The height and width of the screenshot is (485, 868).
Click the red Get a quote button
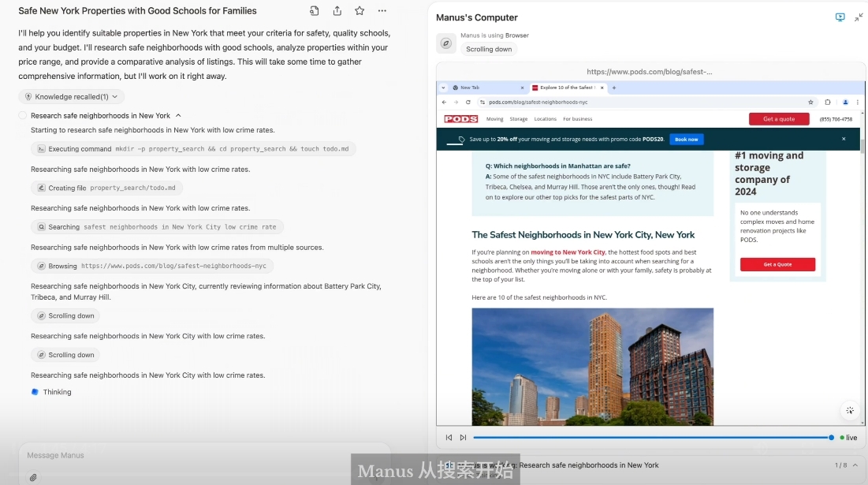[x=778, y=119]
